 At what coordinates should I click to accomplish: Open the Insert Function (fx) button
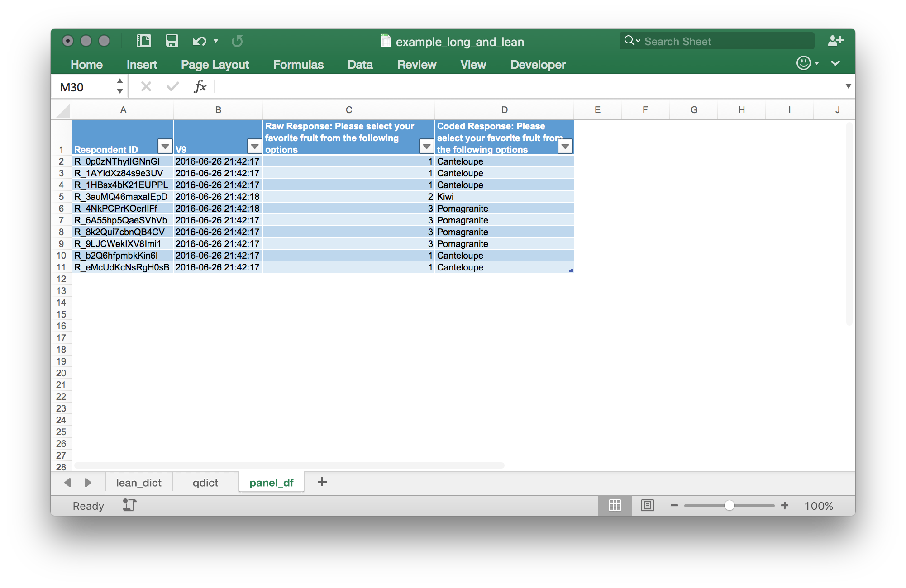click(x=200, y=86)
